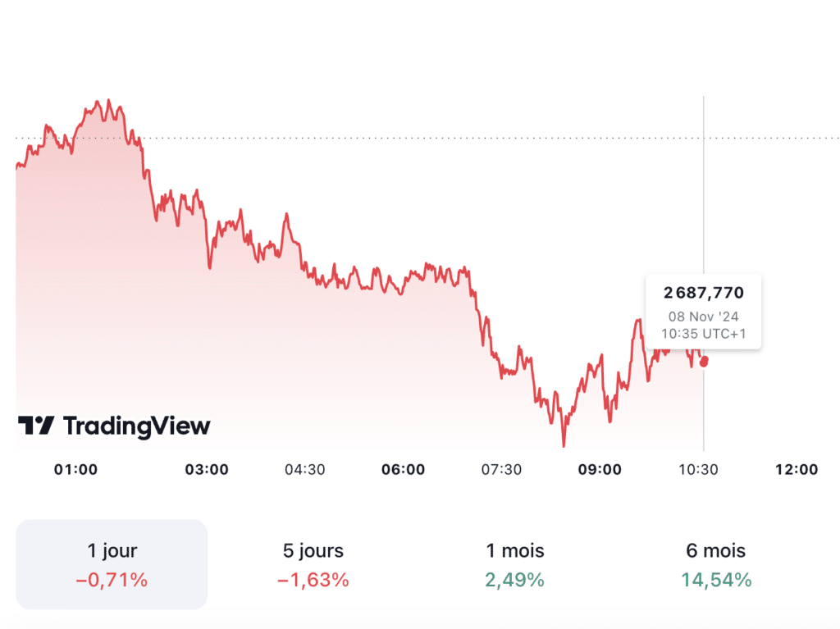Click the 2 687,770 price in tooltip
This screenshot has height=629, width=840.
point(704,293)
